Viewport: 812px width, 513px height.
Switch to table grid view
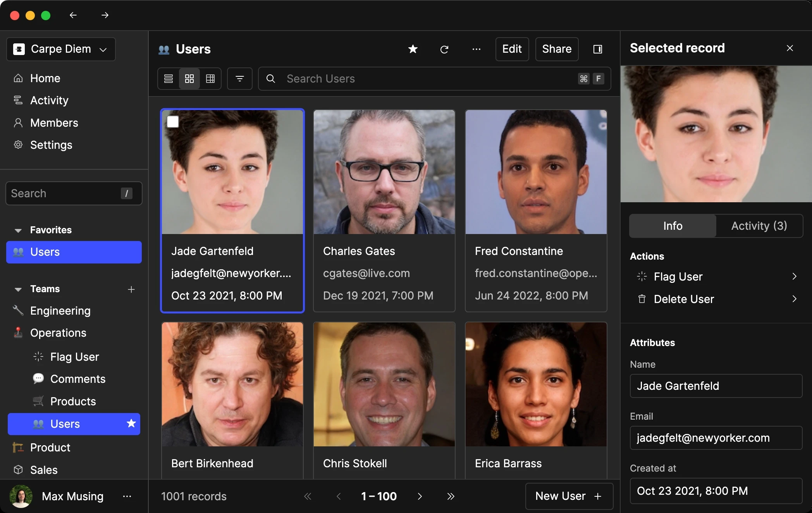[210, 79]
